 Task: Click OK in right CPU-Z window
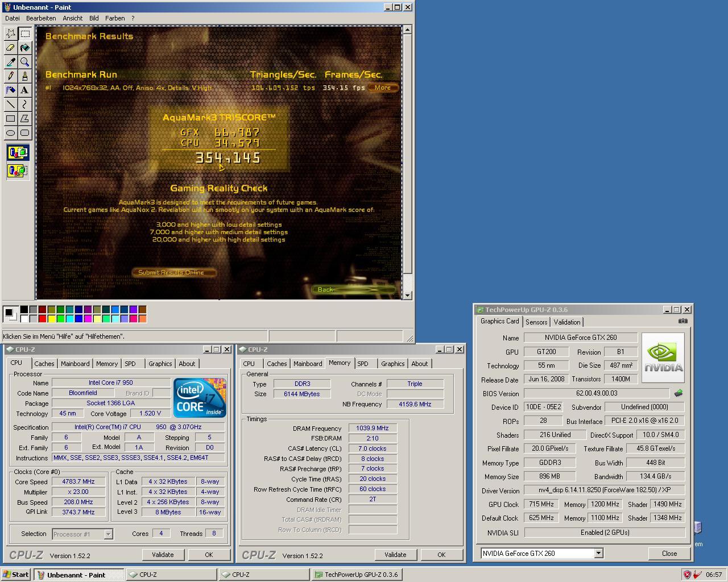[441, 555]
